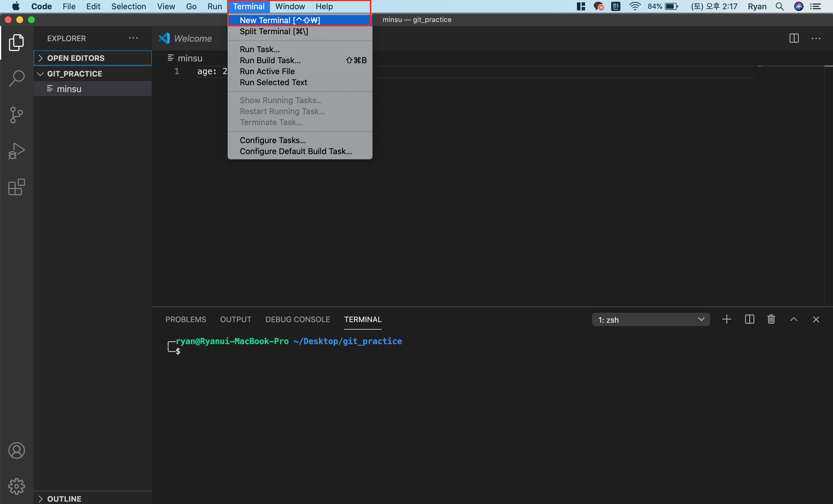Kill terminal with the trash icon
Viewport: 833px width, 504px height.
point(771,319)
